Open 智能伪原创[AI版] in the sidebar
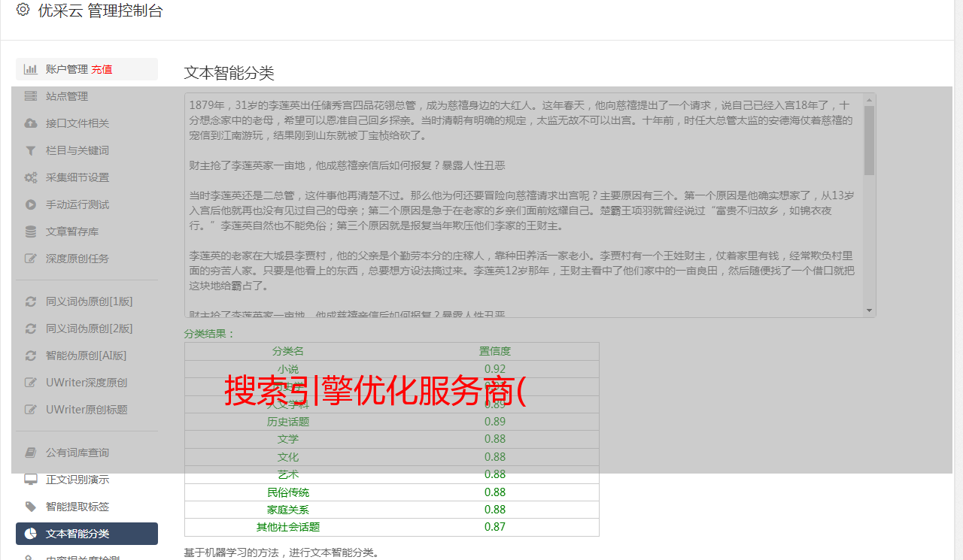This screenshot has height=560, width=963. [x=86, y=356]
